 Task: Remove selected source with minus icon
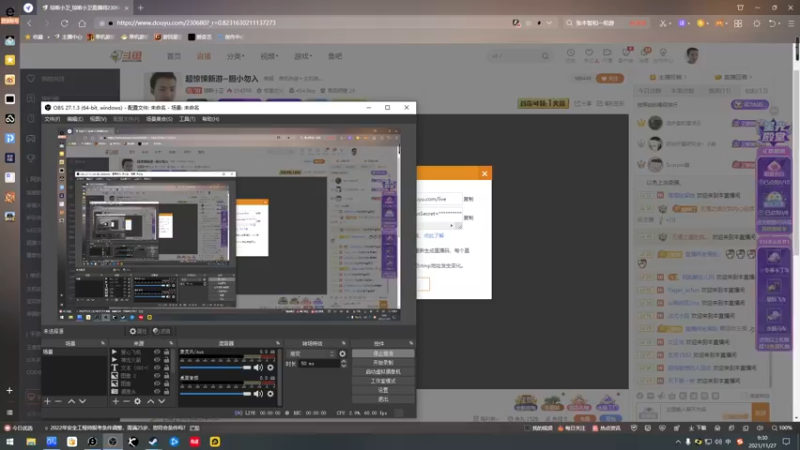coord(126,402)
